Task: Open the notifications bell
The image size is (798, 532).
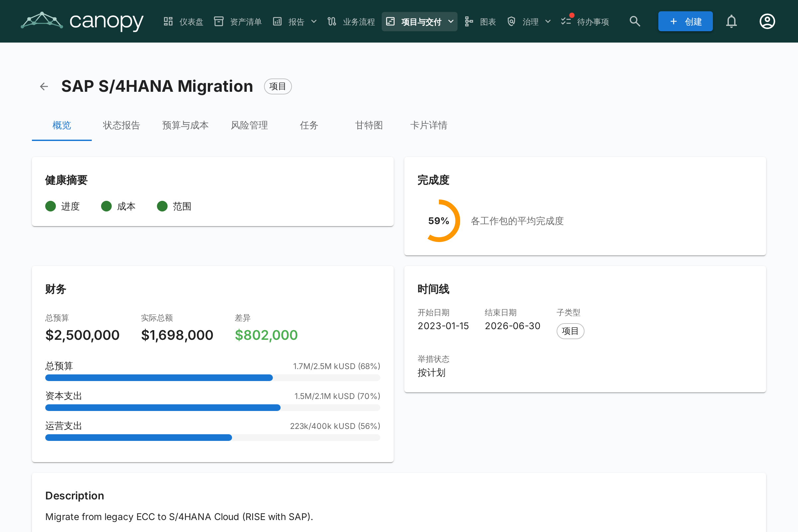Action: click(x=731, y=21)
